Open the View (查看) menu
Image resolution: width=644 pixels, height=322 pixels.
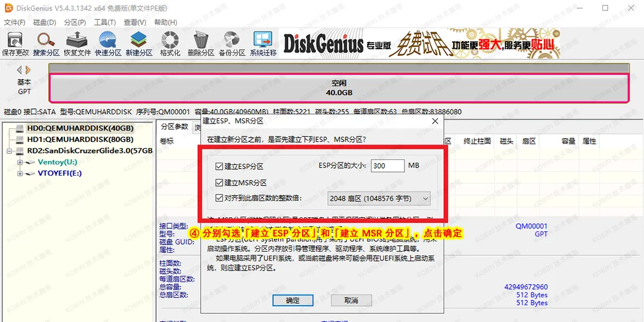[135, 22]
